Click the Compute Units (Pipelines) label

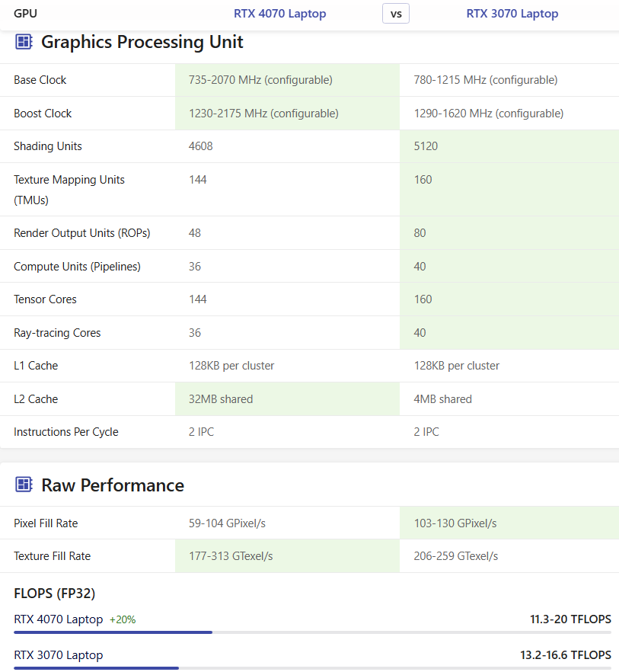[x=77, y=267]
